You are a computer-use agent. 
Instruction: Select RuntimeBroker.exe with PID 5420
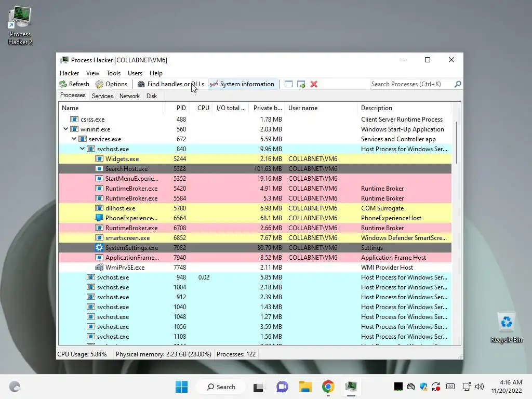(x=255, y=188)
